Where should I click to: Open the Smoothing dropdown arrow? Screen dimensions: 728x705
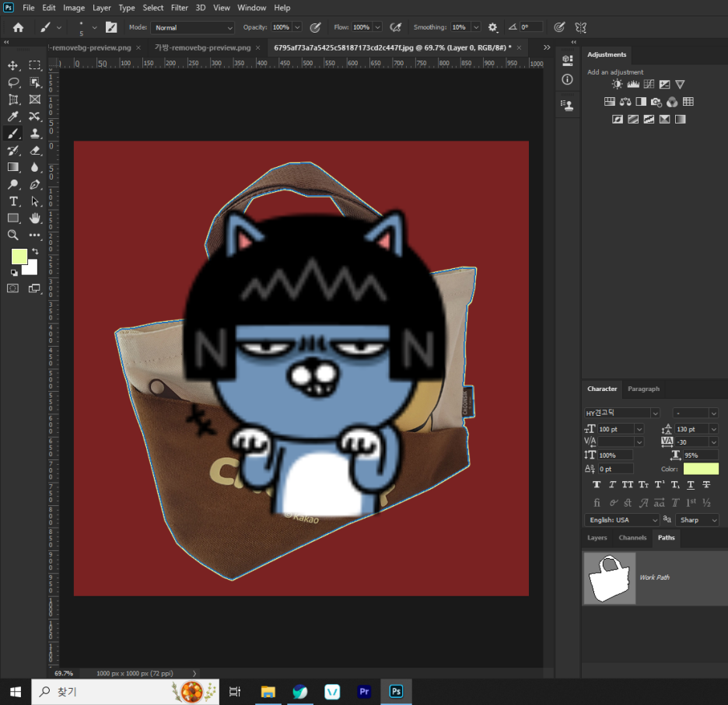[x=476, y=27]
